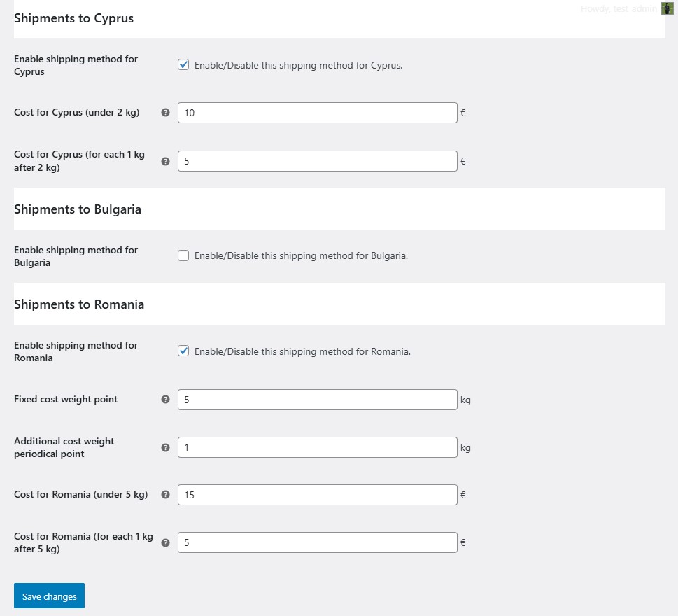The image size is (678, 616).
Task: Click label text 'Enable/Disable this shipping method for Romania'
Action: point(302,351)
